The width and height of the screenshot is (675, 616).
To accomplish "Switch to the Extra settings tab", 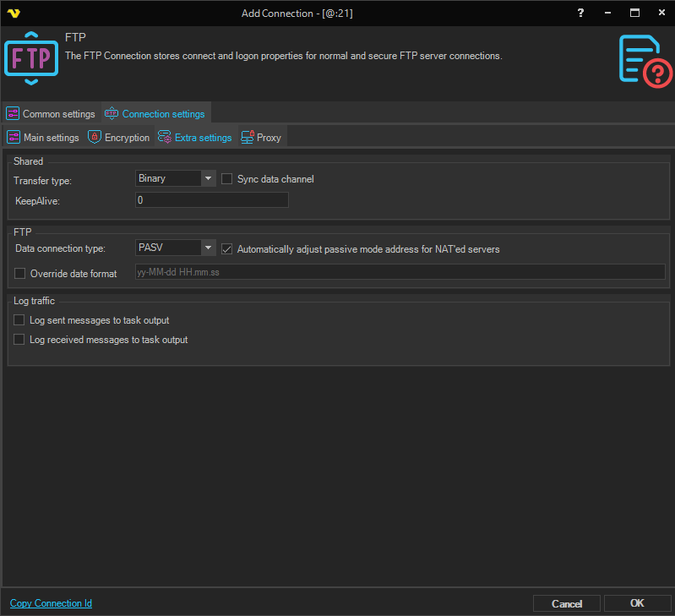I will tap(202, 138).
